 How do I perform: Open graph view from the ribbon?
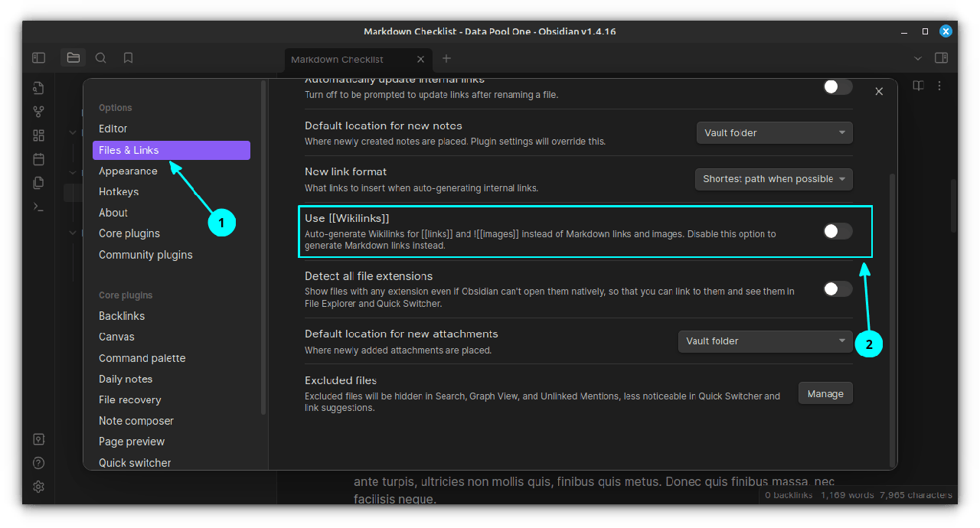click(x=39, y=112)
